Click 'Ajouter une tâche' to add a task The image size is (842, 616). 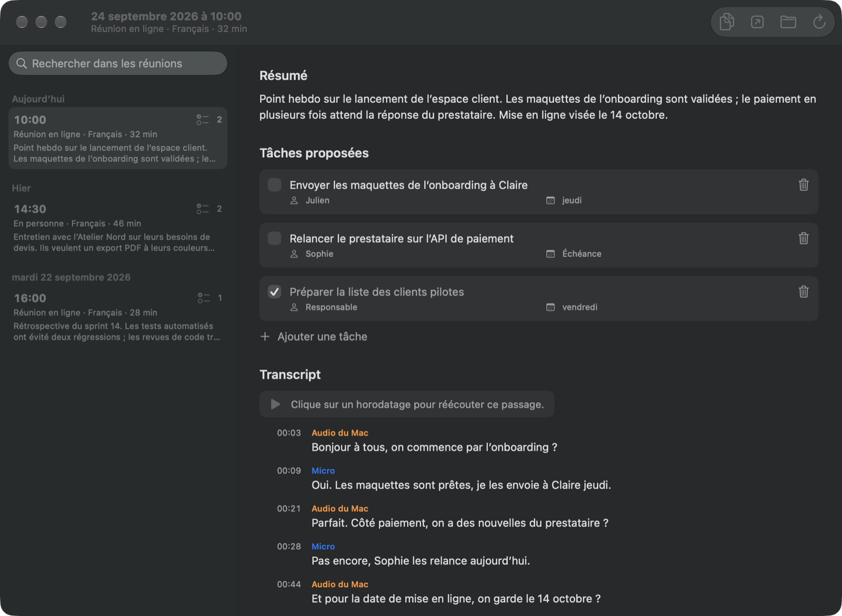[314, 337]
